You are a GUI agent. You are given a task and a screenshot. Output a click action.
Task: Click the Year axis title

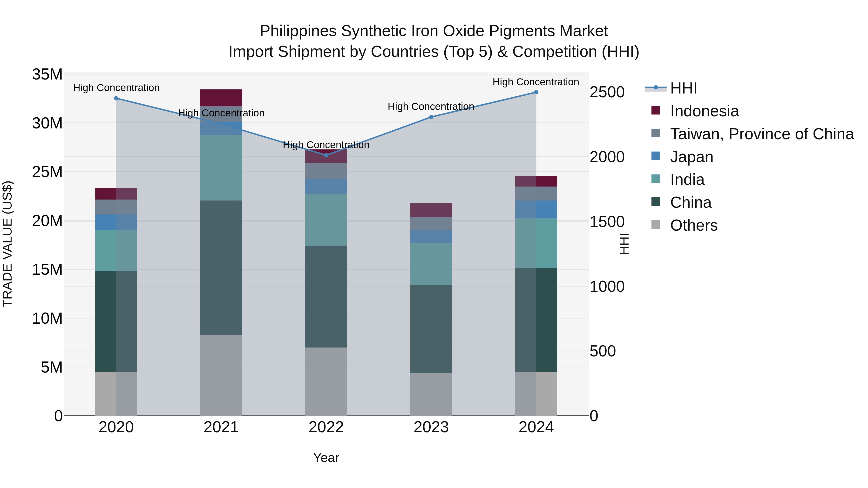[326, 458]
